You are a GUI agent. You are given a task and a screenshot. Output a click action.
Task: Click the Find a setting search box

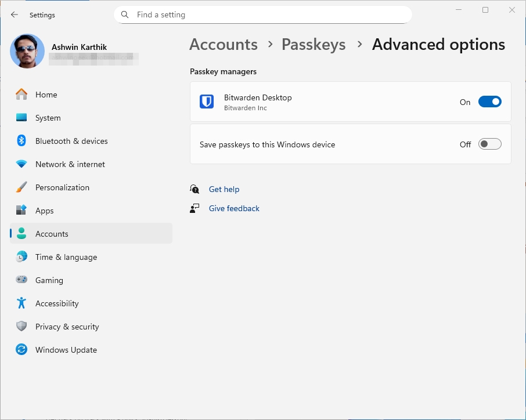click(262, 15)
